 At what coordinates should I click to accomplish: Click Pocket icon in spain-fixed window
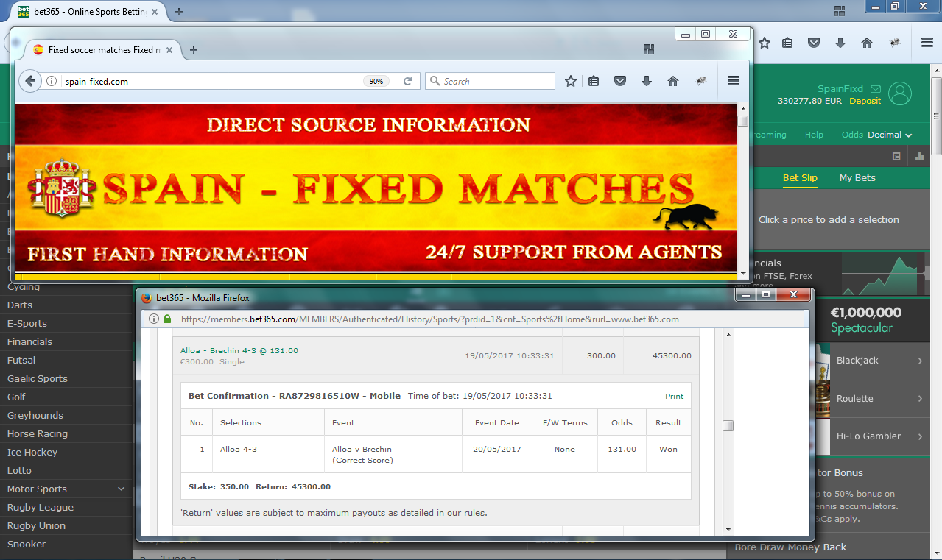point(620,81)
